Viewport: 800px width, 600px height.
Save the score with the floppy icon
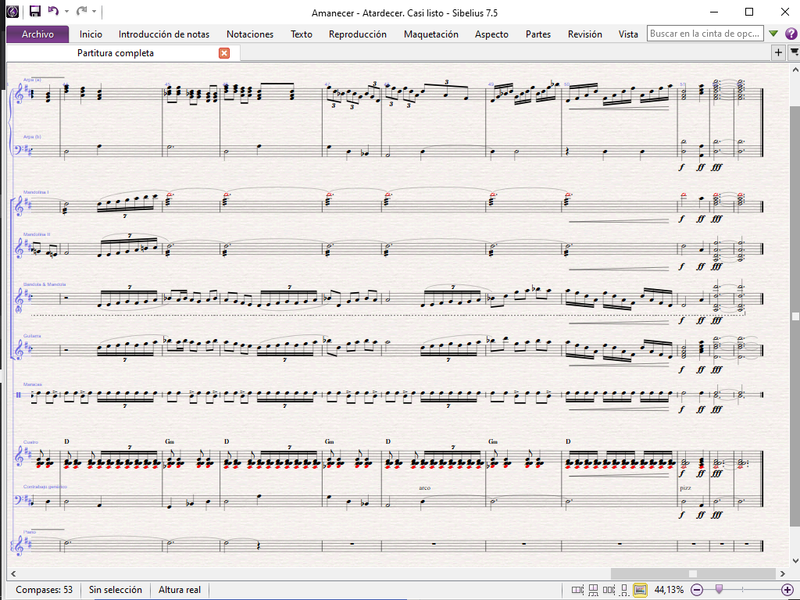click(35, 11)
